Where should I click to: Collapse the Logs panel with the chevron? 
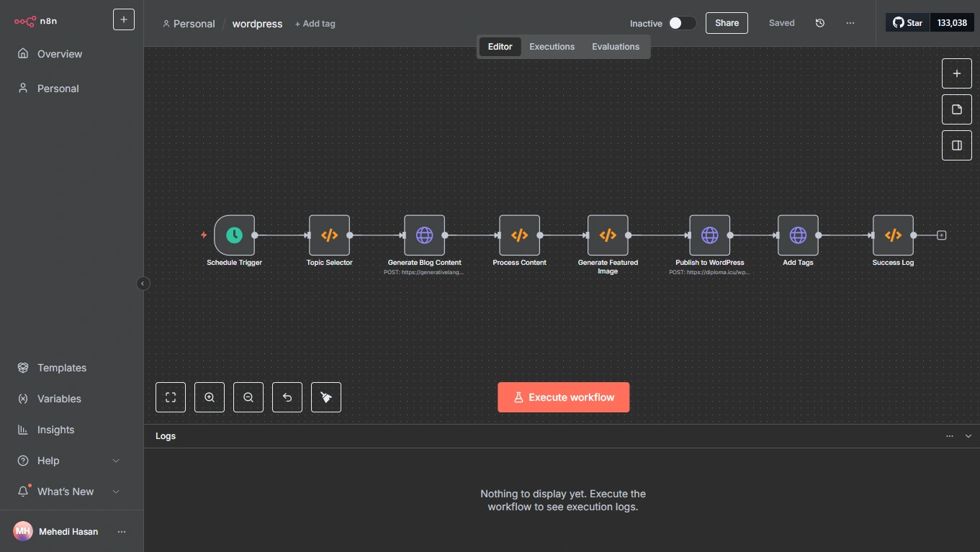click(968, 436)
